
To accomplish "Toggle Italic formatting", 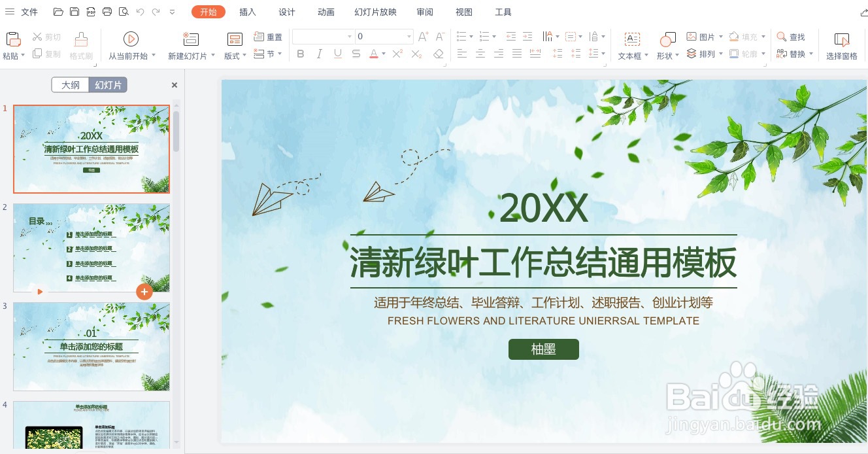I will (x=319, y=54).
